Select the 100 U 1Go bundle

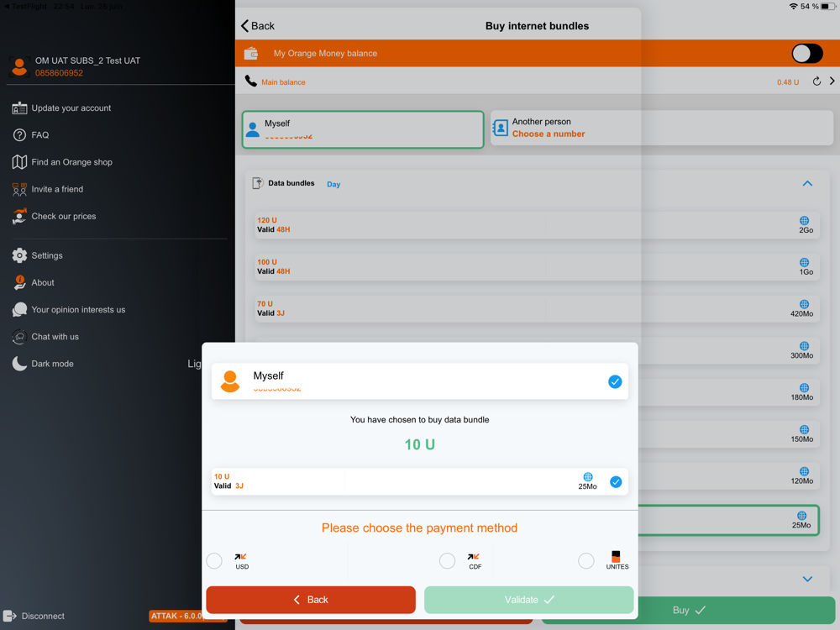tap(537, 266)
